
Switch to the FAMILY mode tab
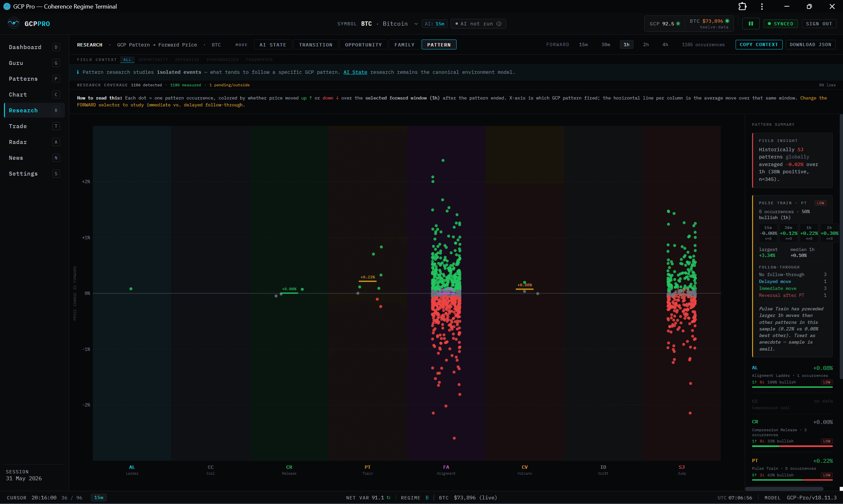pyautogui.click(x=405, y=45)
